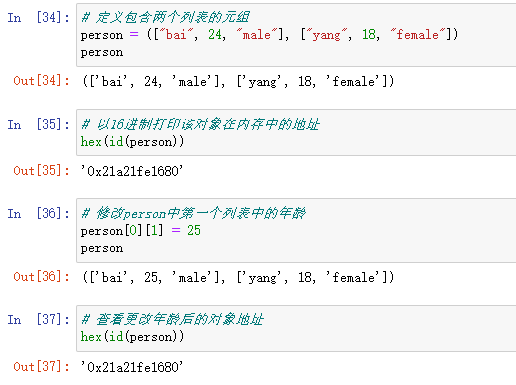Click Out[36] output showing 'bai', 25
The image size is (516, 385).
pos(238,277)
